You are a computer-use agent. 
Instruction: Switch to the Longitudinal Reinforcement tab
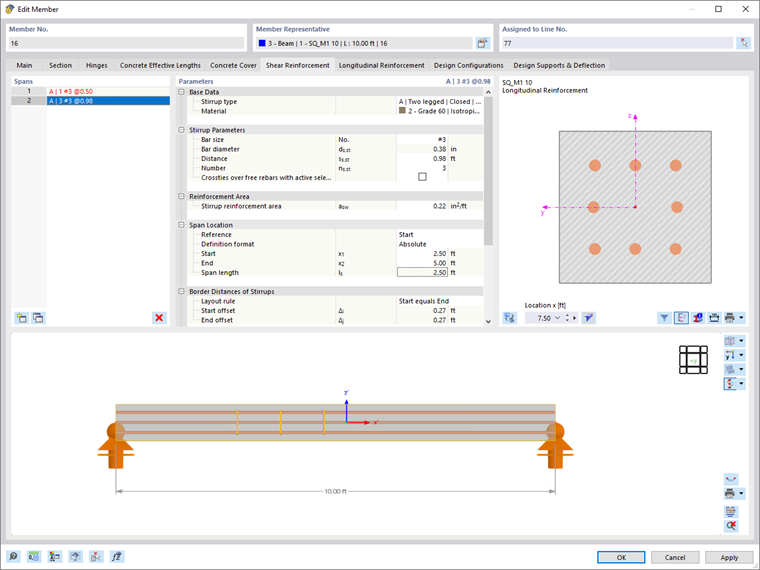click(381, 65)
